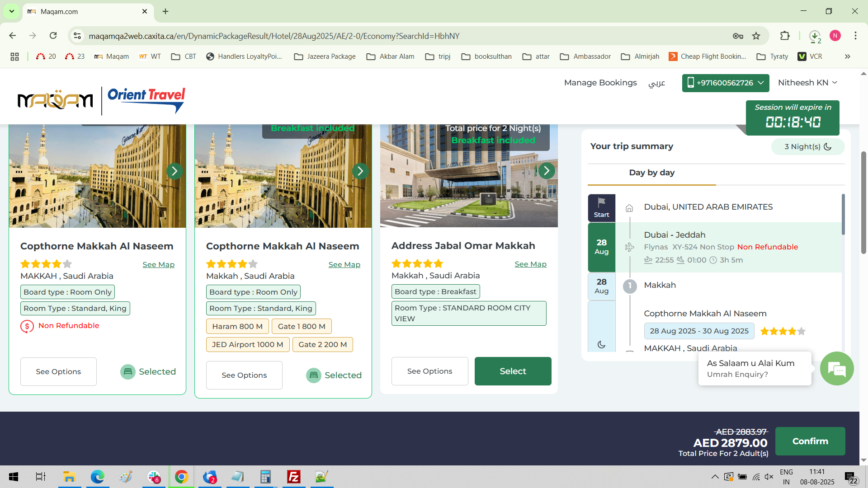Toggle Selected state on second Copthorne hotel
The height and width of the screenshot is (488, 868).
click(x=334, y=375)
